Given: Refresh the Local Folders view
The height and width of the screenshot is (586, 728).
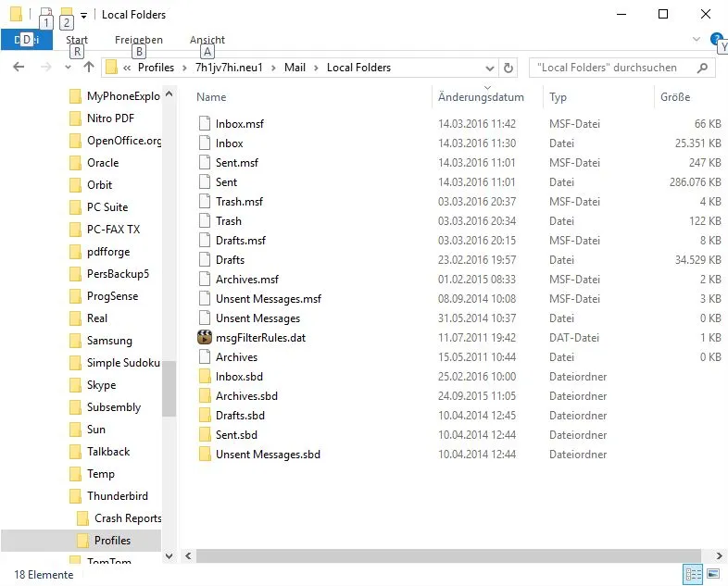Looking at the screenshot, I should (508, 68).
